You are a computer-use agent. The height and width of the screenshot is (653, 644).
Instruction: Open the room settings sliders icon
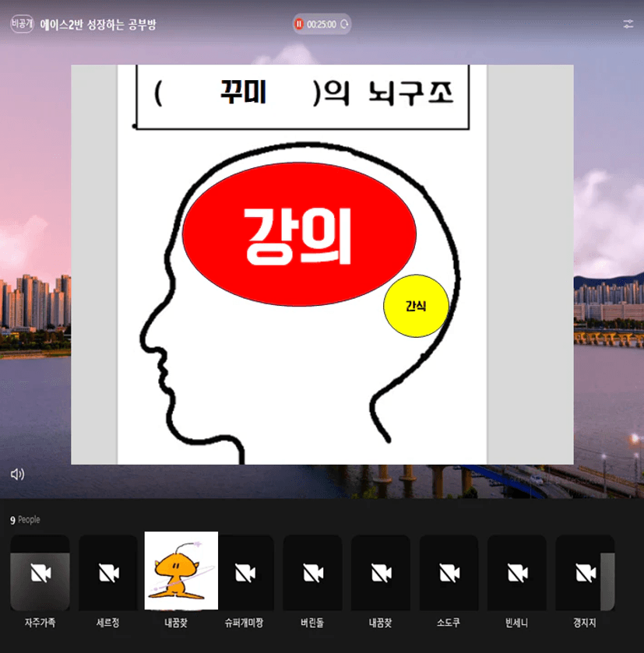(x=628, y=24)
